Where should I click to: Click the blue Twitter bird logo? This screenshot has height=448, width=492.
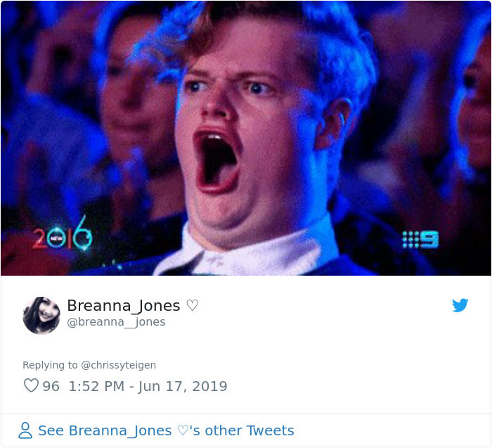point(460,305)
